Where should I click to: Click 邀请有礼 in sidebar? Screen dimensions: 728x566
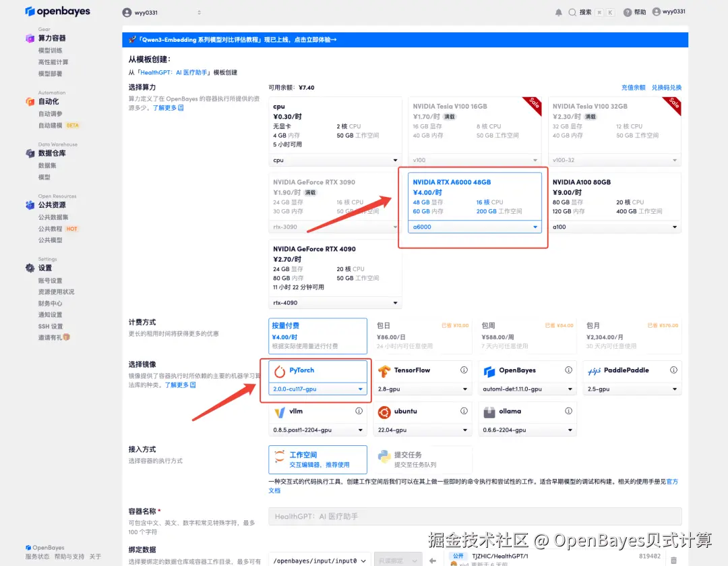click(54, 337)
